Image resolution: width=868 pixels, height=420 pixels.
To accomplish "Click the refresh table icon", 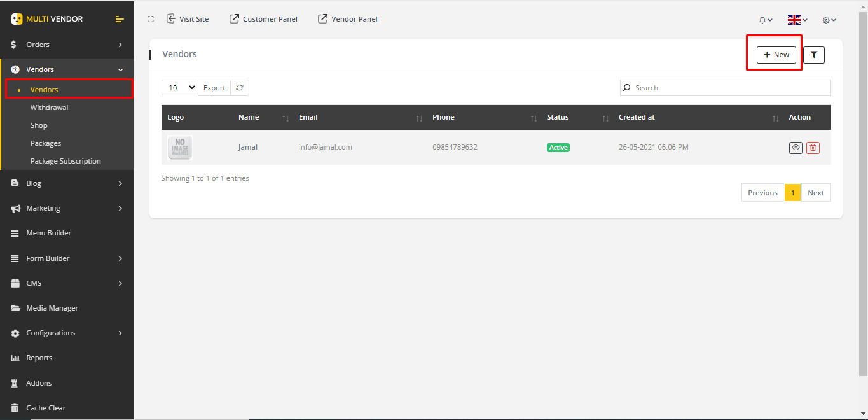I will 240,88.
